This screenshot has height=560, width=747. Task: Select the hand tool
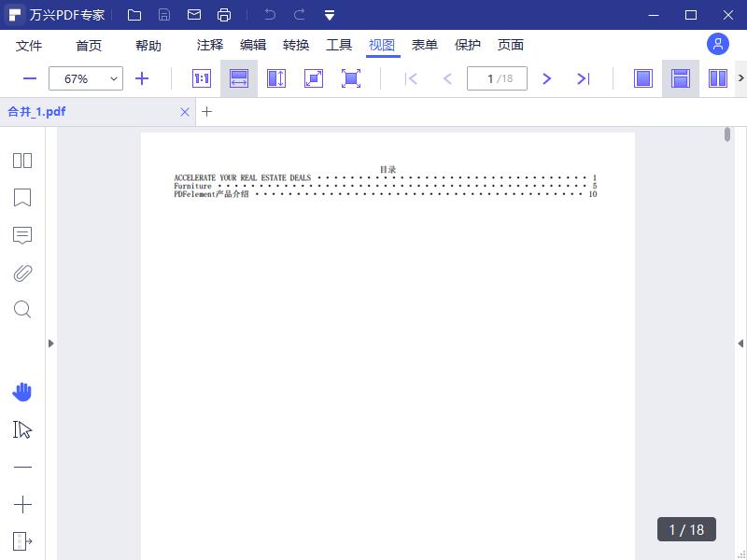(x=22, y=392)
